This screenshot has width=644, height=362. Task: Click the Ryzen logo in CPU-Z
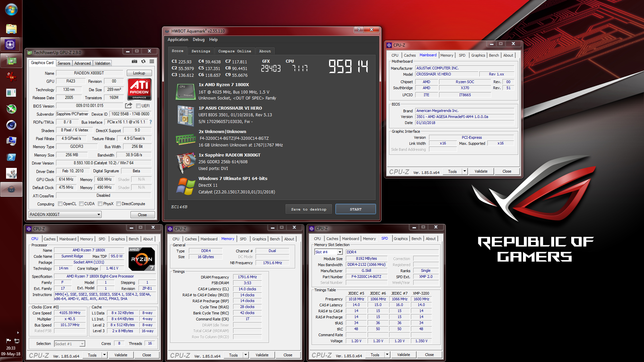[142, 259]
